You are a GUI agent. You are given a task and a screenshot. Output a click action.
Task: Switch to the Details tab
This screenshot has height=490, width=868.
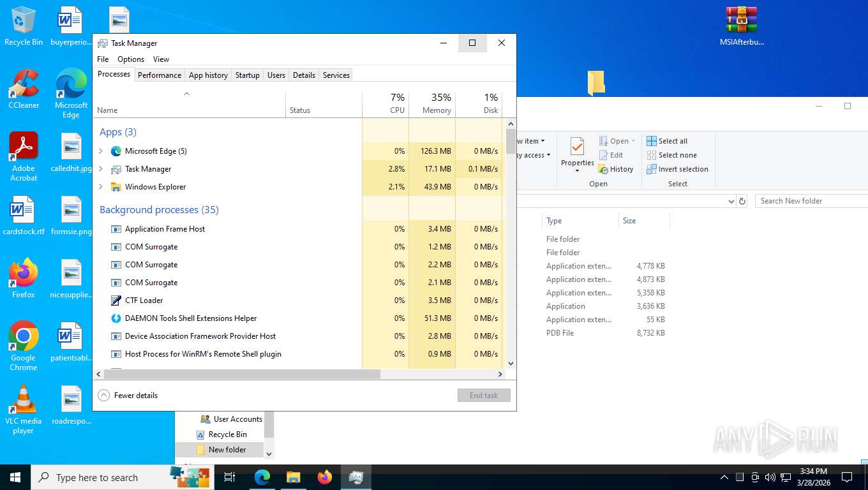304,75
